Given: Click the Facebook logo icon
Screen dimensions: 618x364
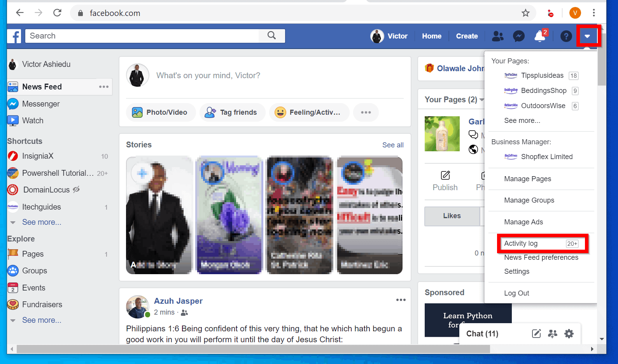Looking at the screenshot, I should point(14,36).
